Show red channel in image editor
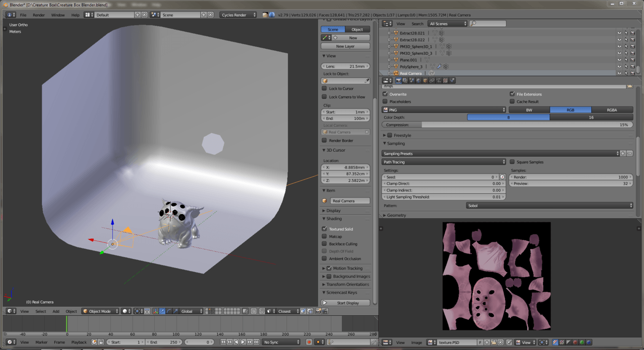644x350 pixels. [x=575, y=342]
